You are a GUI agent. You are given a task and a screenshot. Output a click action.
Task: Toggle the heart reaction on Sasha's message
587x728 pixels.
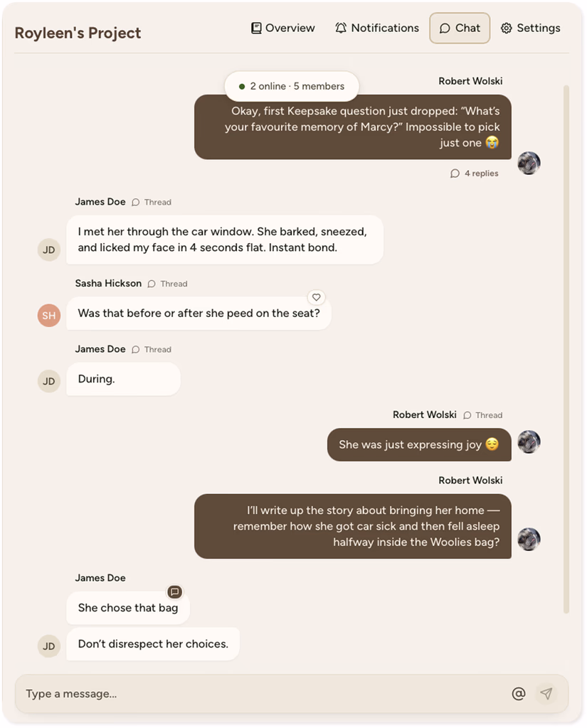316,297
